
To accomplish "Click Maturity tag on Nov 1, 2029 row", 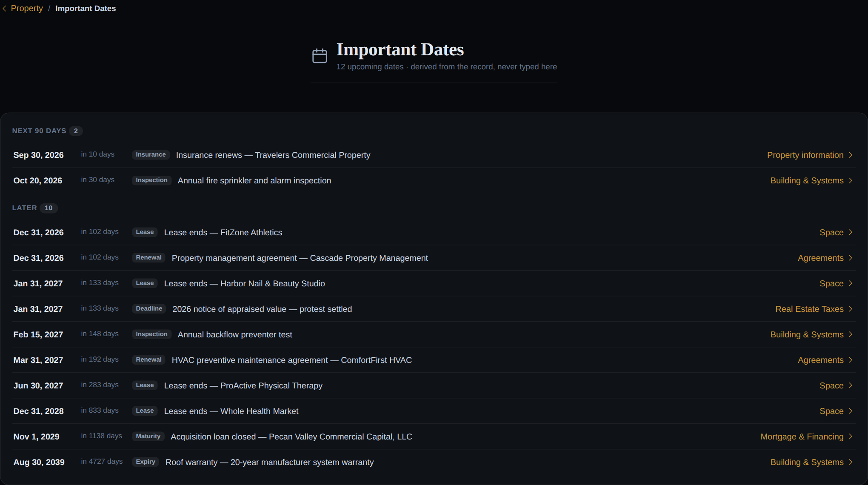I will pos(148,436).
